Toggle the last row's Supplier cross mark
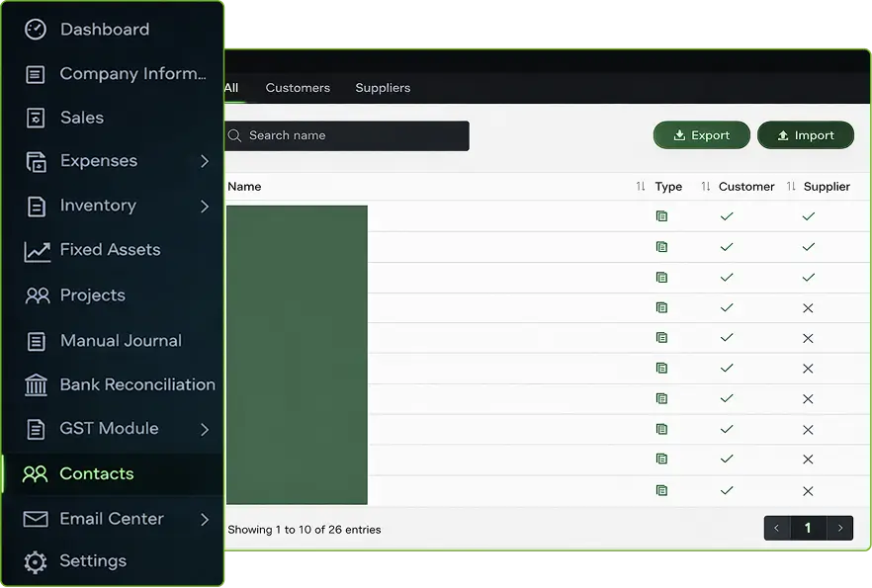 [x=808, y=491]
